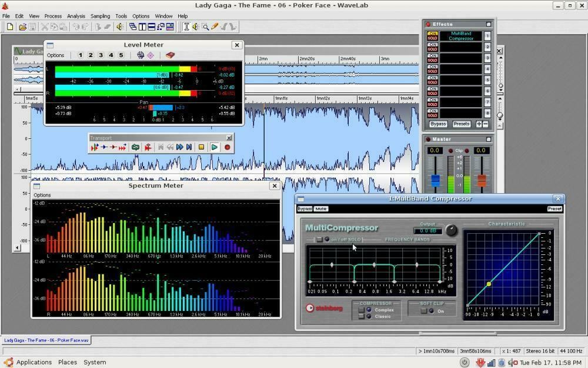The image size is (588, 368).
Task: Open the Zoom tool in the toolbar
Action: 206,26
